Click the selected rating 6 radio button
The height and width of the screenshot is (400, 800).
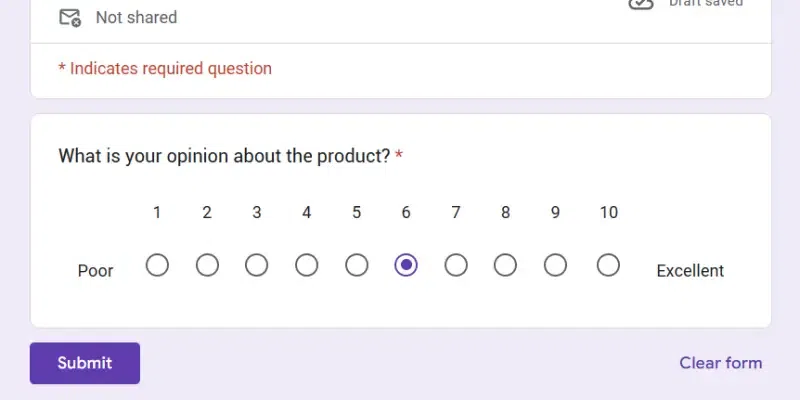coord(406,265)
